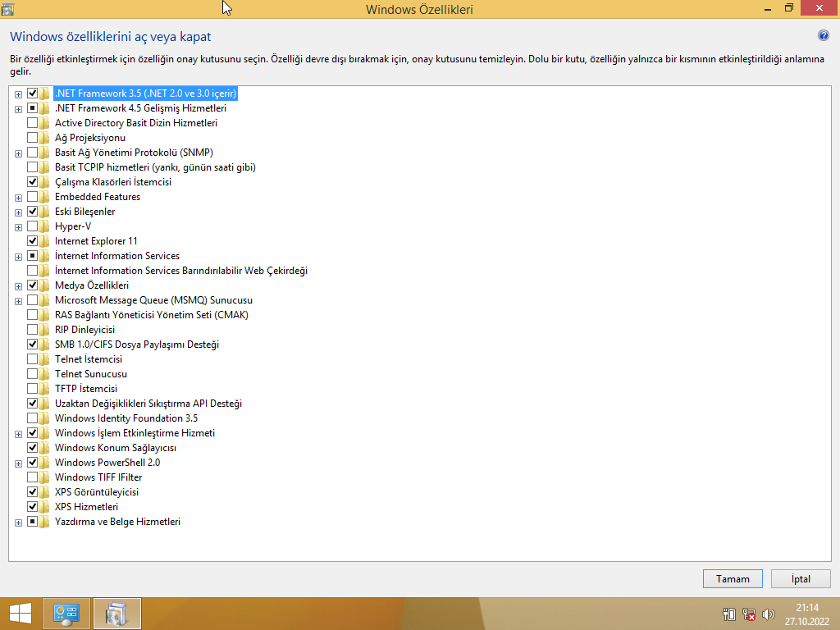Expand the Windows PowerShell 2.0 node
The width and height of the screenshot is (840, 630).
tap(18, 463)
